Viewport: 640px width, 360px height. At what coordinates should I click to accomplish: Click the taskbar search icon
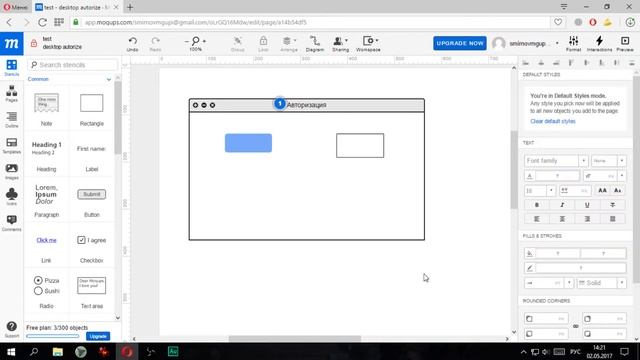click(x=34, y=351)
